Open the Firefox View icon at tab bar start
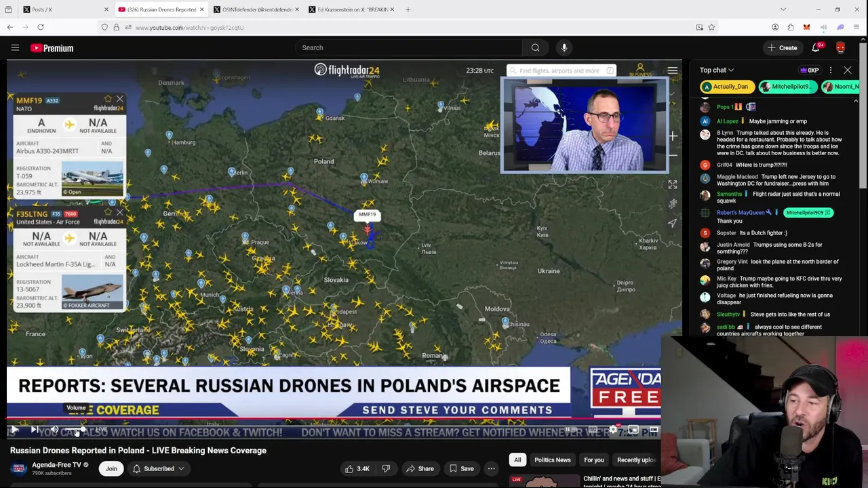Image resolution: width=868 pixels, height=488 pixels. tap(8, 9)
